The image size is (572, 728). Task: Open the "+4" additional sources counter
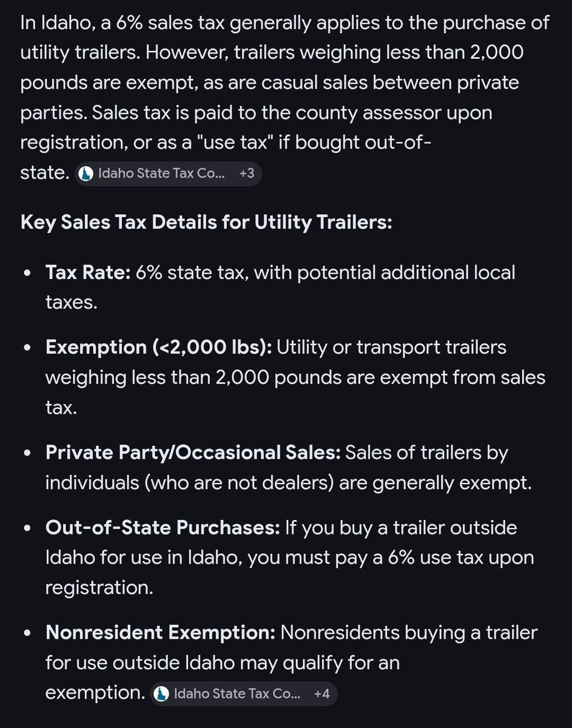(x=321, y=693)
